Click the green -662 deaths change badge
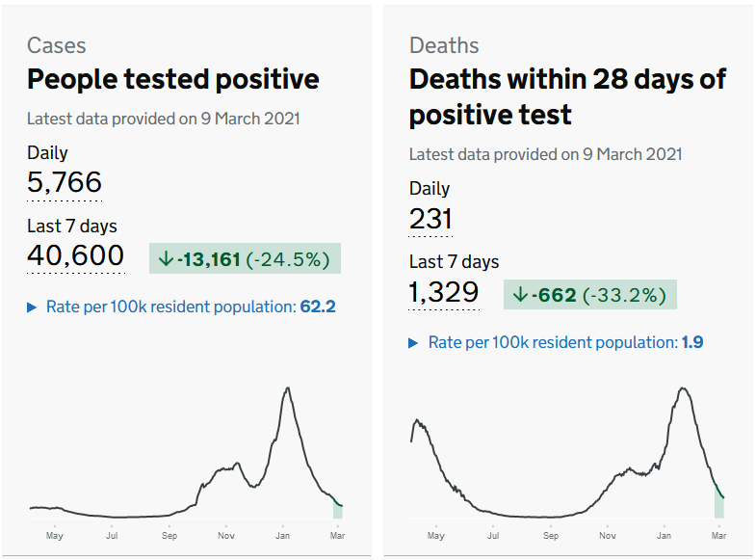Image resolution: width=756 pixels, height=560 pixels. (589, 295)
